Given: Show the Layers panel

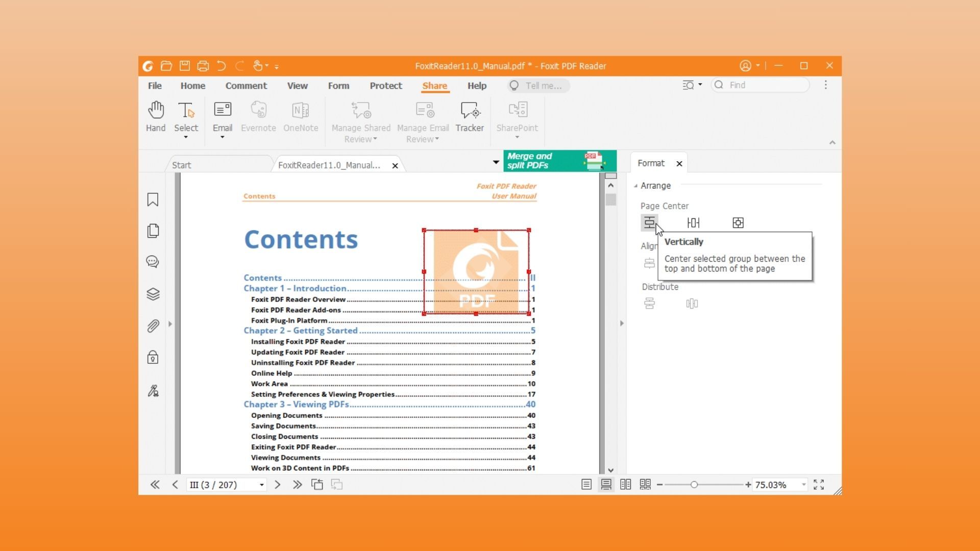Looking at the screenshot, I should [x=153, y=294].
